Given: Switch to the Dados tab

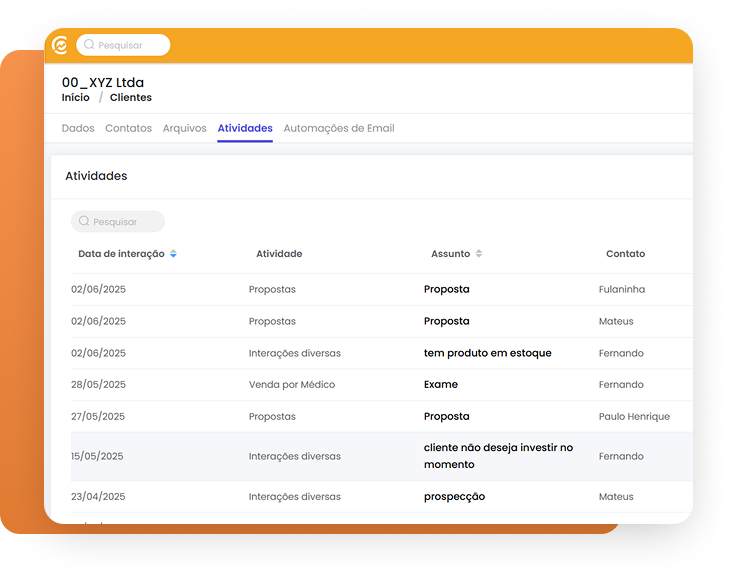Looking at the screenshot, I should click(78, 128).
